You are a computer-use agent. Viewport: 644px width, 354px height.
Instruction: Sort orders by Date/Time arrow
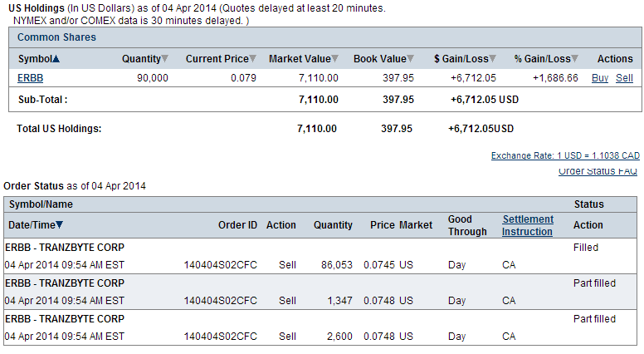(x=60, y=225)
